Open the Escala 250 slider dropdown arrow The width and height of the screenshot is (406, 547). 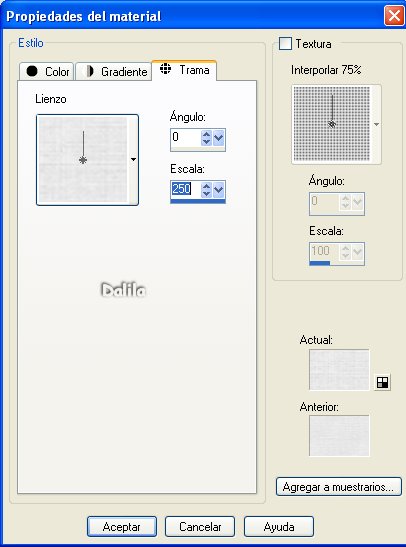[219, 190]
